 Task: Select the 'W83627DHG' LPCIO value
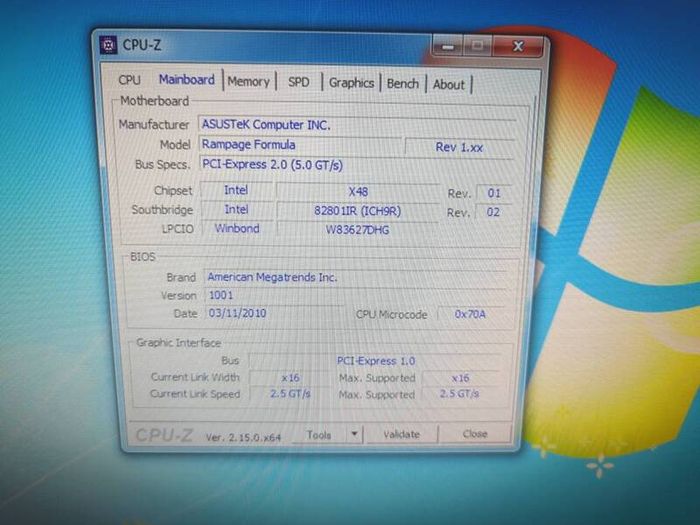click(357, 230)
